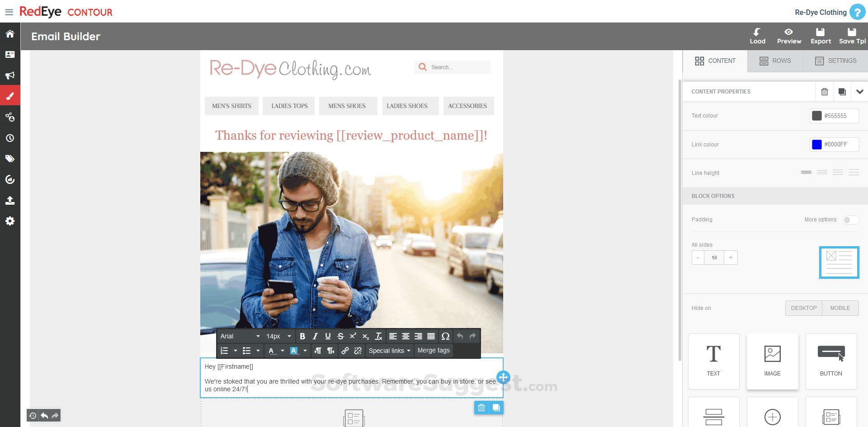The image size is (868, 427).
Task: Hide the block on Desktop
Action: (x=803, y=308)
